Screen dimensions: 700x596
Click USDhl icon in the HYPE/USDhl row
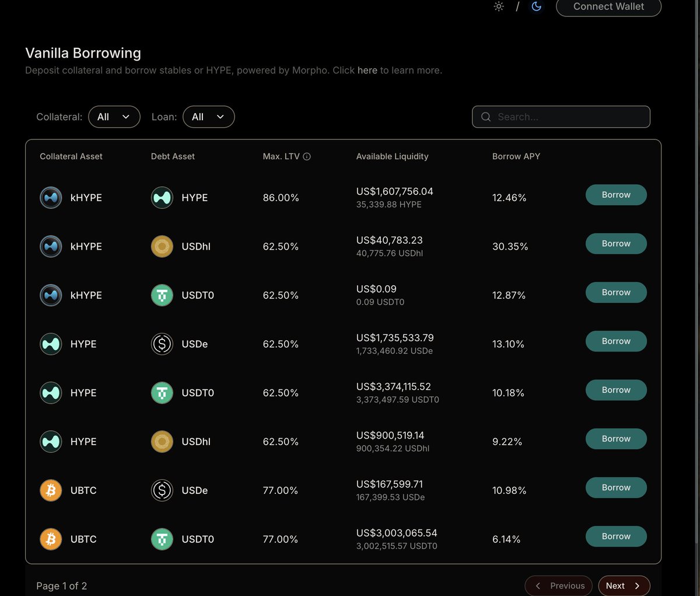(162, 441)
